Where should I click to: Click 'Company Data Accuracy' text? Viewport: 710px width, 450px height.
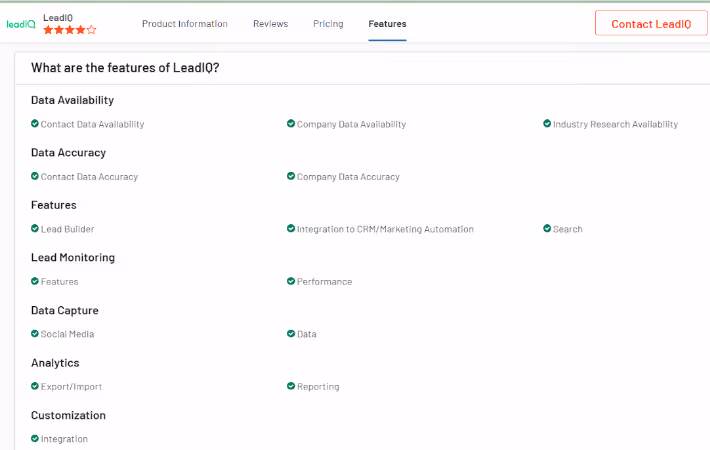[x=348, y=177]
